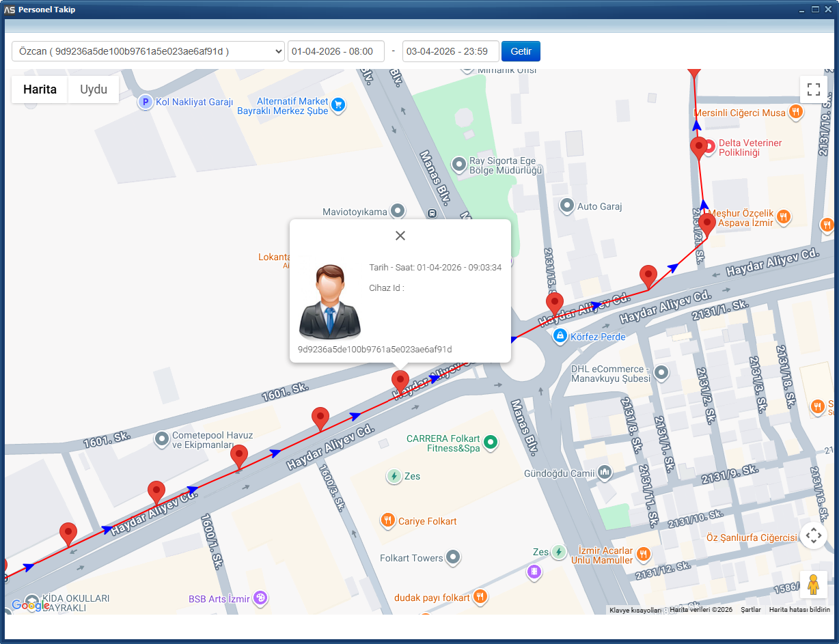The image size is (839, 644).
Task: Click the CARRERA Folkart Fitness marker
Action: (490, 443)
